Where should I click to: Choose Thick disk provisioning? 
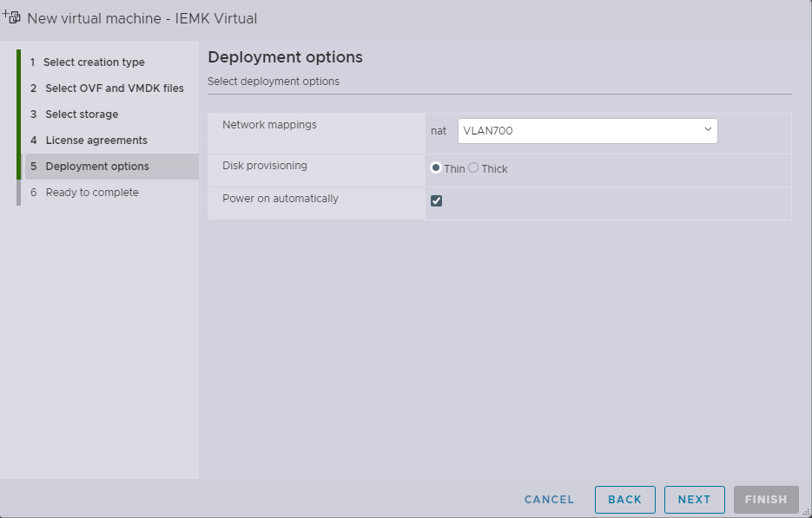(475, 168)
